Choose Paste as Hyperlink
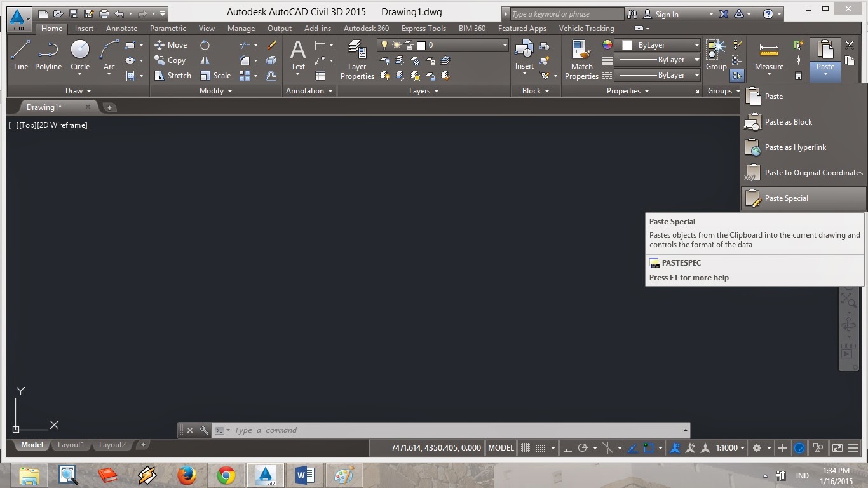This screenshot has height=488, width=868. click(804, 147)
